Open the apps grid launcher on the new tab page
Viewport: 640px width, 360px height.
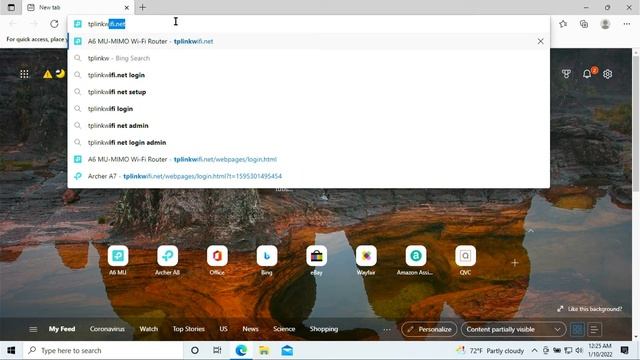[x=24, y=74]
